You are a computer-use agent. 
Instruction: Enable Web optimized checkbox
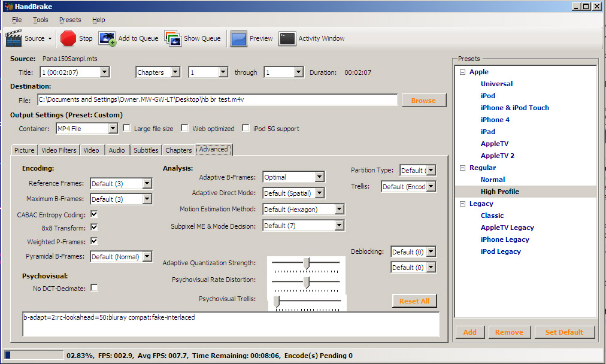point(185,128)
